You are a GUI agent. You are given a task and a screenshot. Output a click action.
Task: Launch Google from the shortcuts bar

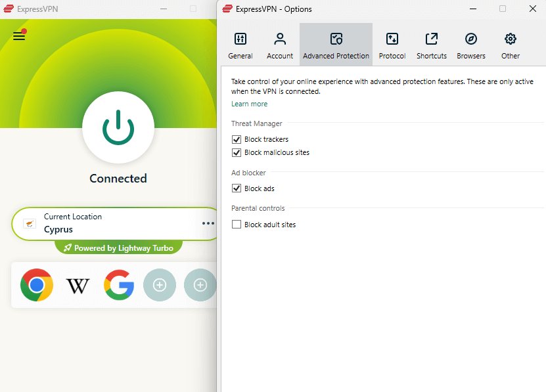pyautogui.click(x=118, y=285)
